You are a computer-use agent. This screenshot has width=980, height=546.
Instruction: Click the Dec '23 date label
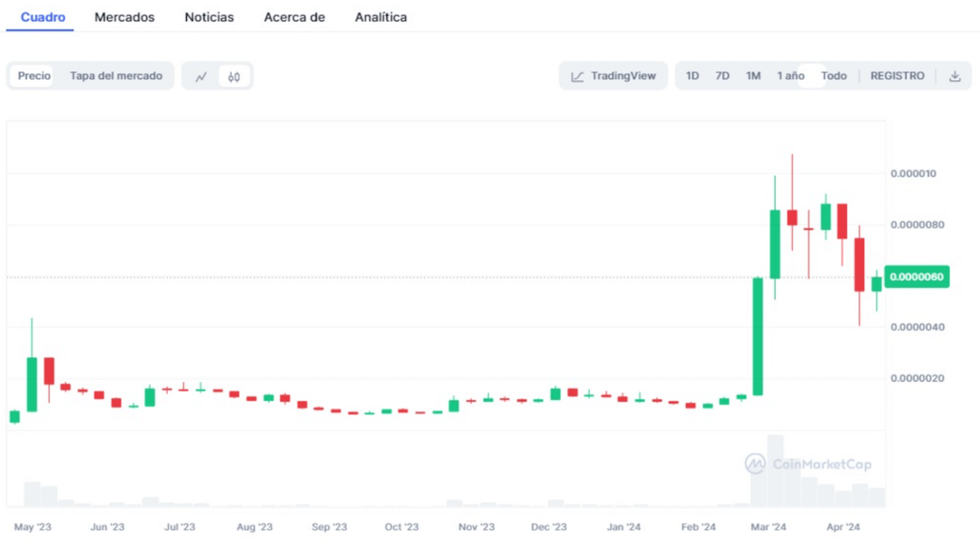(x=549, y=527)
